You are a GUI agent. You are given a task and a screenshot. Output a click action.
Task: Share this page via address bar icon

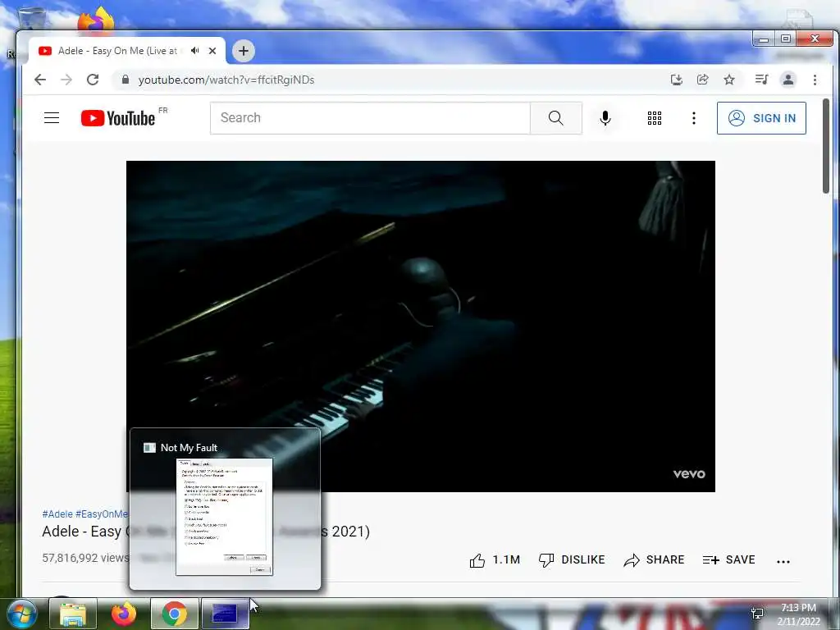coord(703,80)
